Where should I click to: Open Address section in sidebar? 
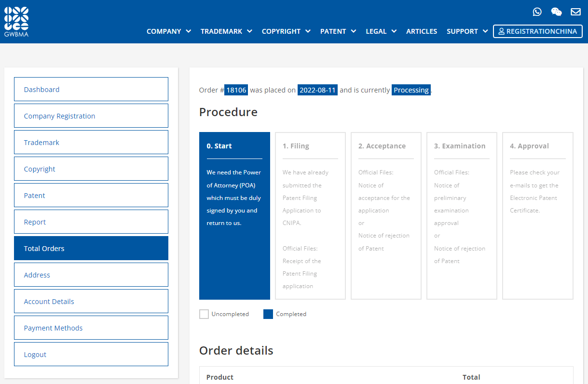pyautogui.click(x=91, y=275)
